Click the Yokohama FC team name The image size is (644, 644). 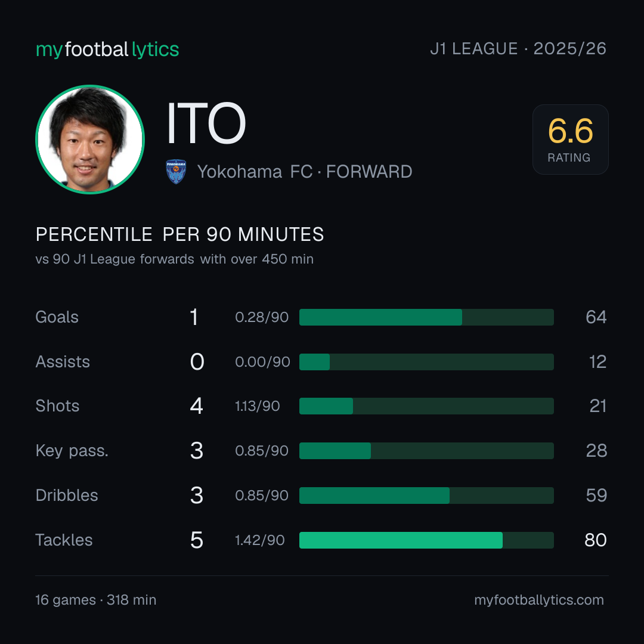point(255,172)
